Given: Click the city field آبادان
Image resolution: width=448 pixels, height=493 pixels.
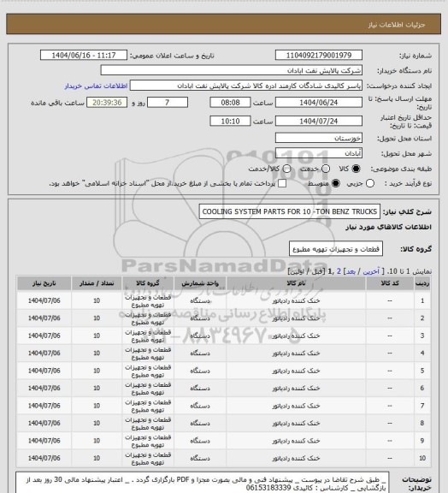Looking at the screenshot, I should coord(319,153).
